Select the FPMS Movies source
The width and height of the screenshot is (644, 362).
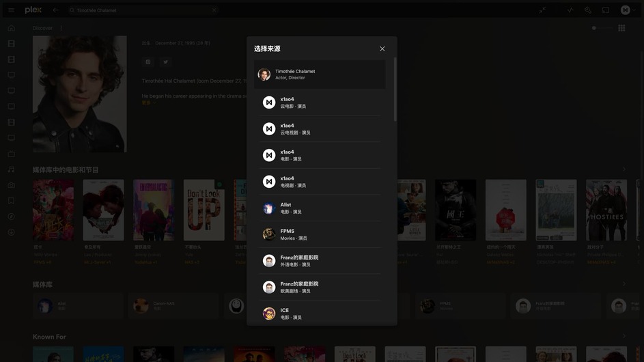click(320, 234)
